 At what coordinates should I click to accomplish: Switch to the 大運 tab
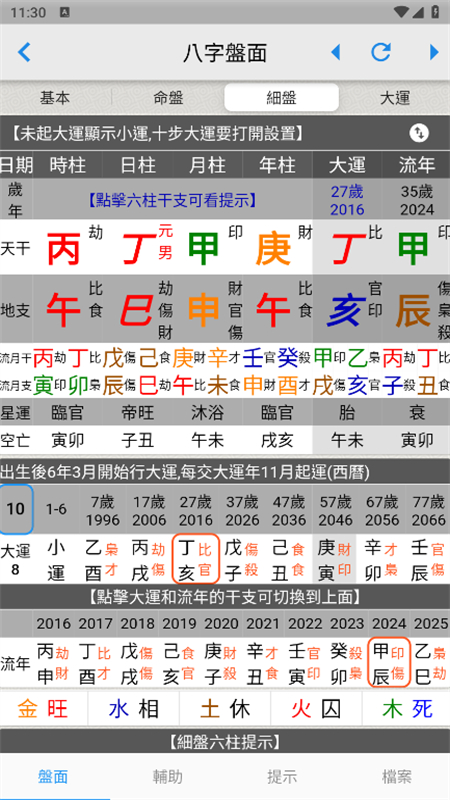pyautogui.click(x=395, y=97)
